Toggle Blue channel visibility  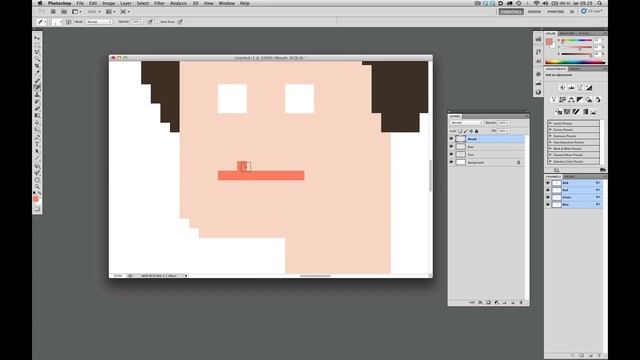click(x=548, y=205)
